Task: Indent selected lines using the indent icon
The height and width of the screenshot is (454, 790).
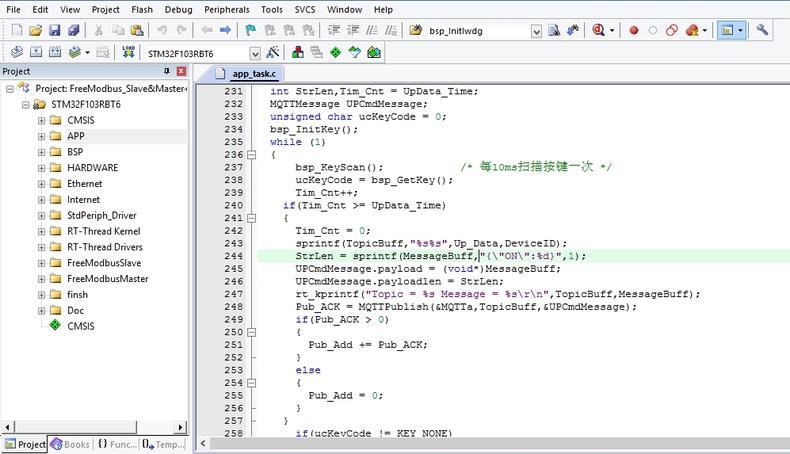Action: point(334,30)
